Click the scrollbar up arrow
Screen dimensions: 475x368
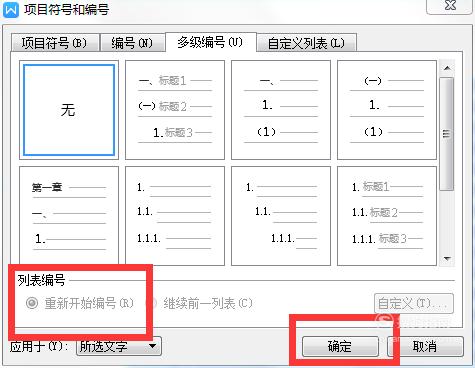pyautogui.click(x=447, y=68)
